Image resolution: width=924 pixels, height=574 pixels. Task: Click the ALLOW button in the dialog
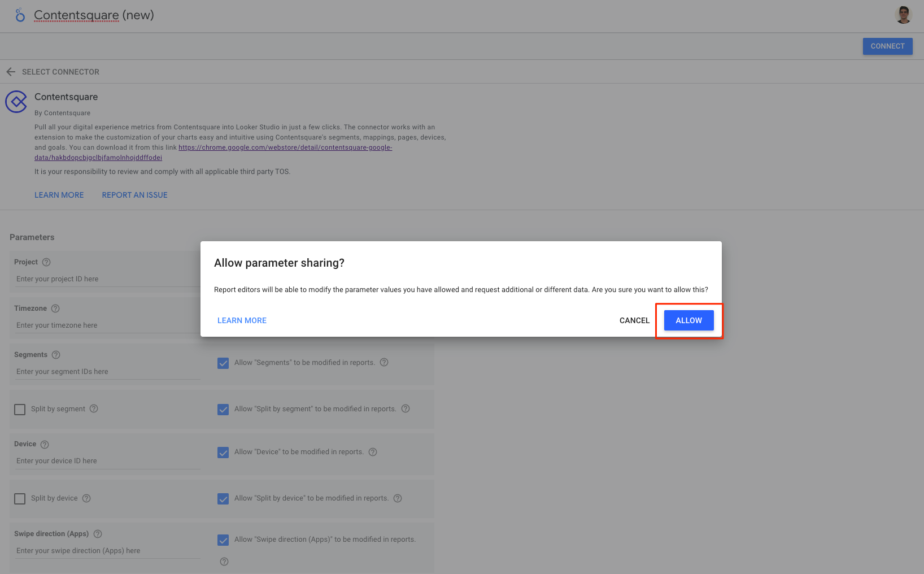(x=688, y=320)
